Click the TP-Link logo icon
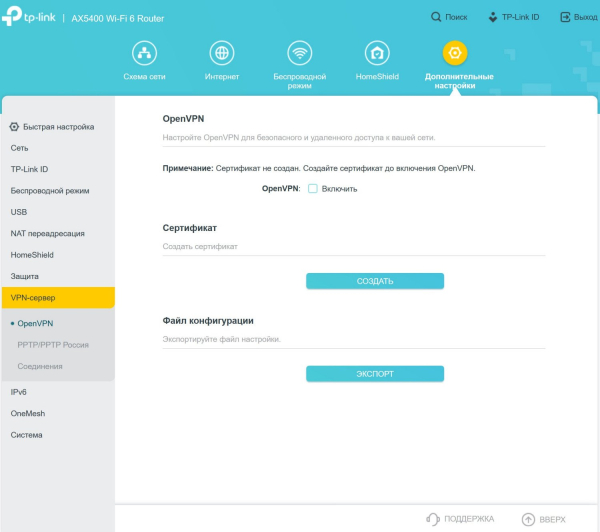Image resolution: width=600 pixels, height=532 pixels. (x=12, y=16)
